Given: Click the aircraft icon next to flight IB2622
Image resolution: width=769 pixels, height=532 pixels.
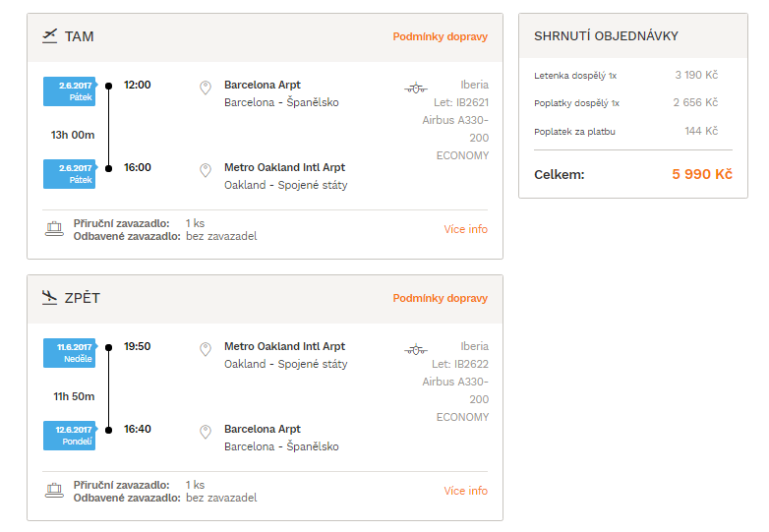Looking at the screenshot, I should click(x=416, y=350).
